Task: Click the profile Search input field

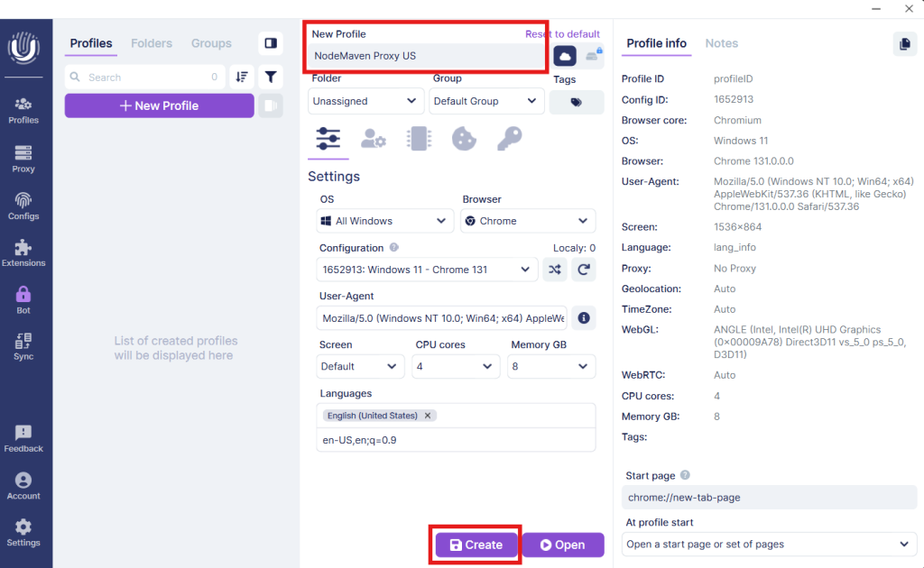Action: [x=144, y=78]
